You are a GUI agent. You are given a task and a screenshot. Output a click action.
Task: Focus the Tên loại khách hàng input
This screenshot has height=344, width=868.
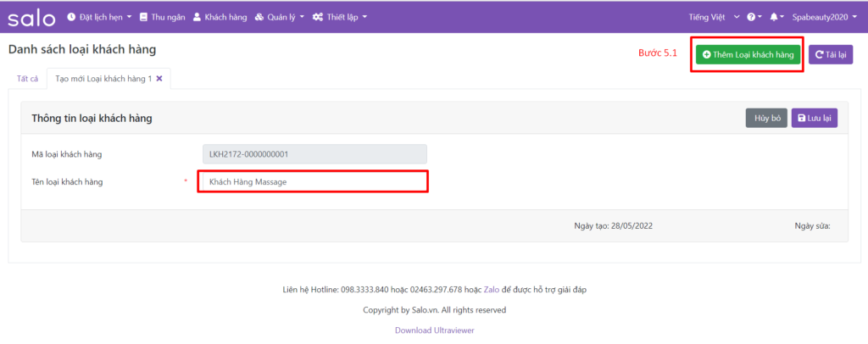coord(313,181)
